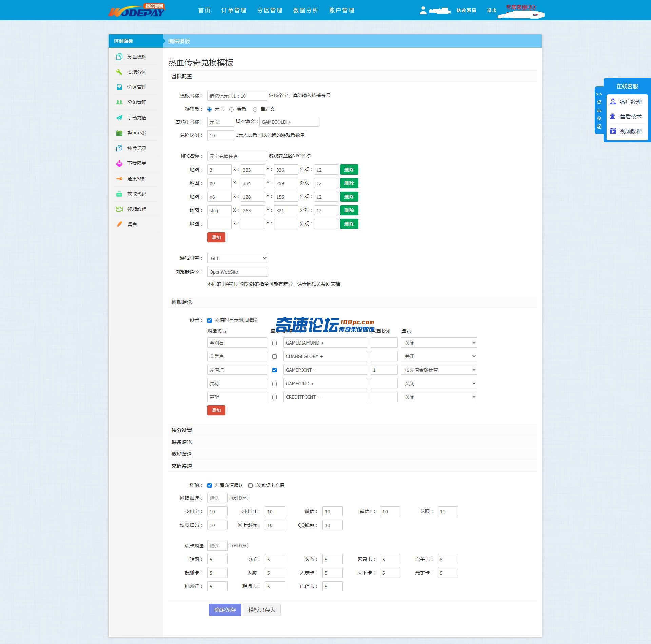This screenshot has width=651, height=644.
Task: Open 订单管理 in top navigation
Action: (234, 10)
